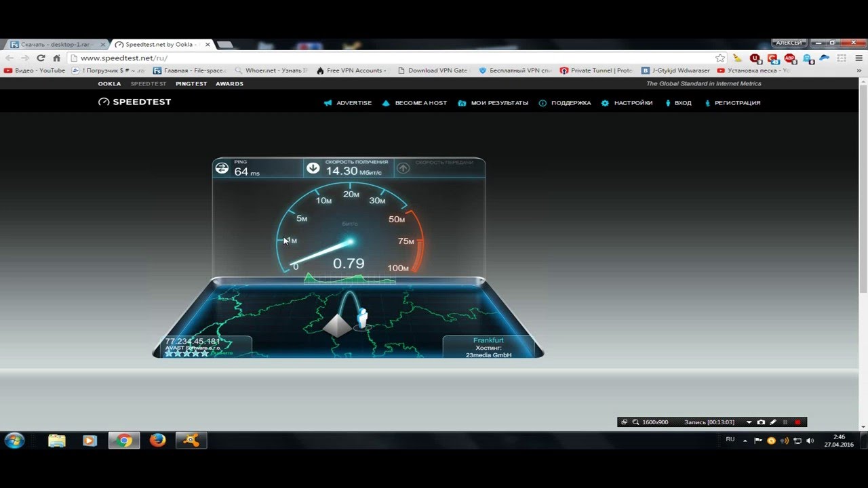This screenshot has height=488, width=868.
Task: Click the IP address 77.234.45.181 text
Action: (x=193, y=341)
